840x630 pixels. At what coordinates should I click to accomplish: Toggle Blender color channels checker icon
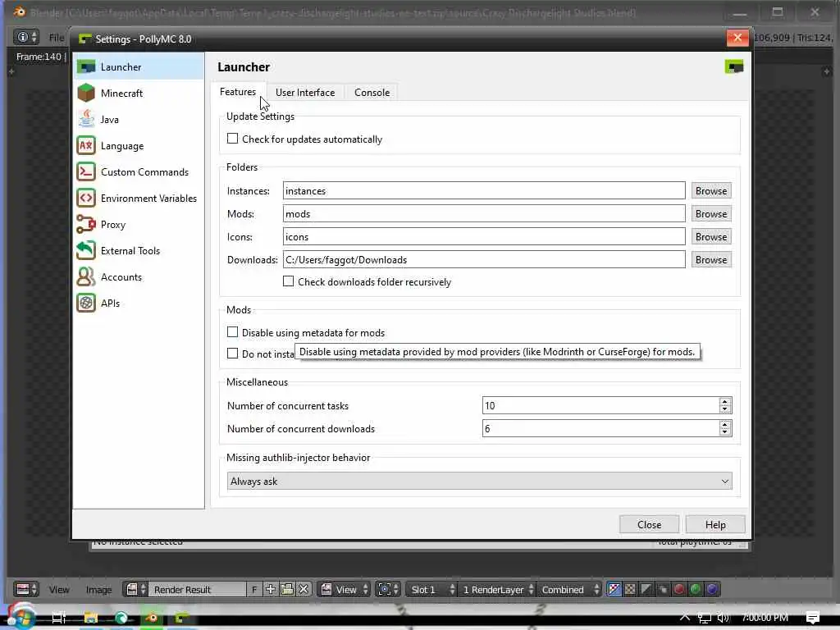pos(631,589)
